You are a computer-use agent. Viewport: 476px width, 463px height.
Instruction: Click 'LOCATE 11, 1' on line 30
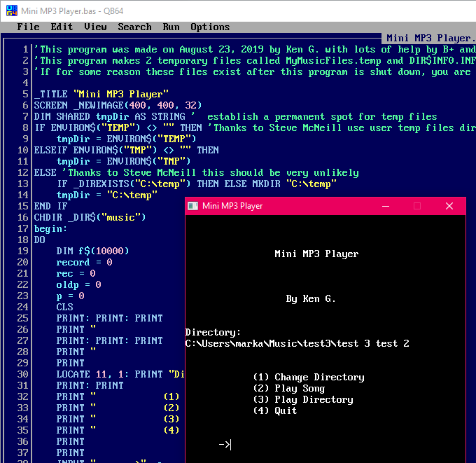point(90,374)
